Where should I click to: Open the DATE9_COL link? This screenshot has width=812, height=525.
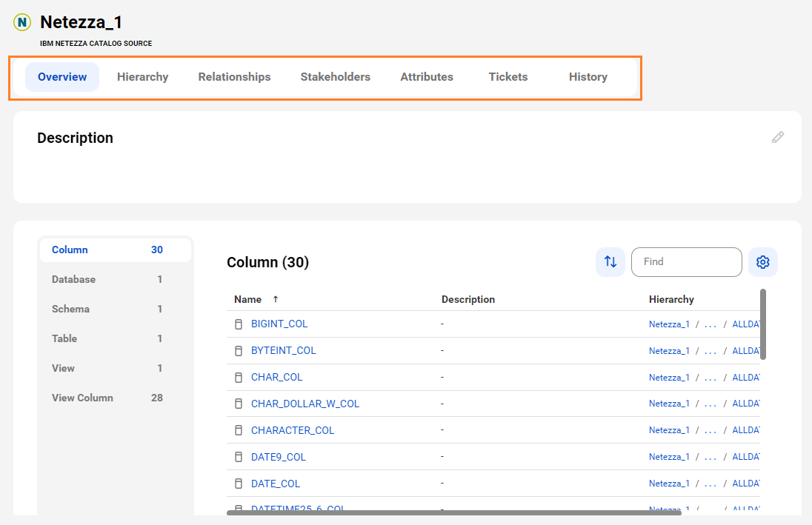point(278,457)
